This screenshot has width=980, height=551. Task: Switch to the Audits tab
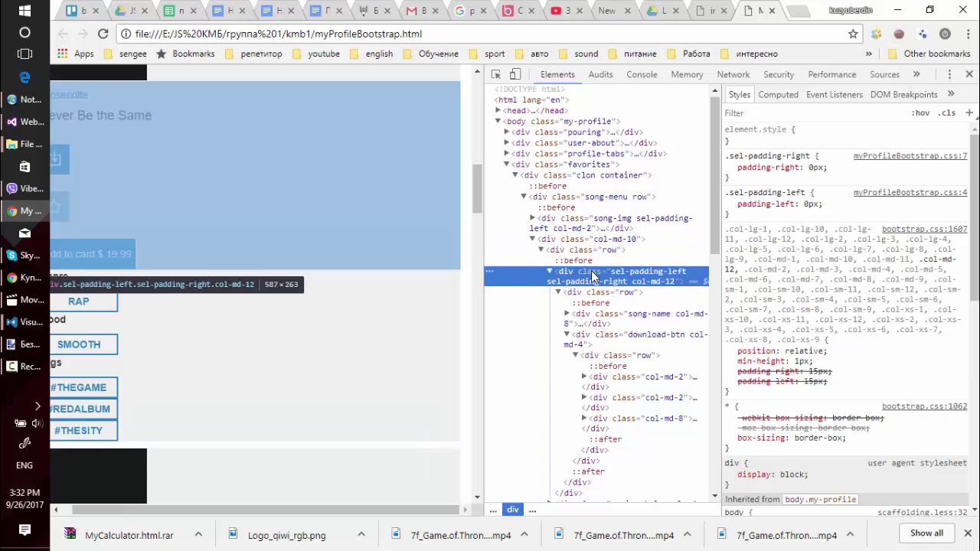pos(600,74)
